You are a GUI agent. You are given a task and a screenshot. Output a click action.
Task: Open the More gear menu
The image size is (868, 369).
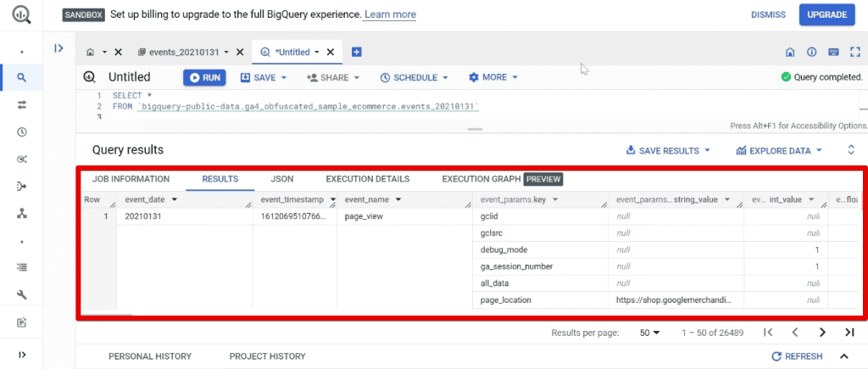point(493,77)
